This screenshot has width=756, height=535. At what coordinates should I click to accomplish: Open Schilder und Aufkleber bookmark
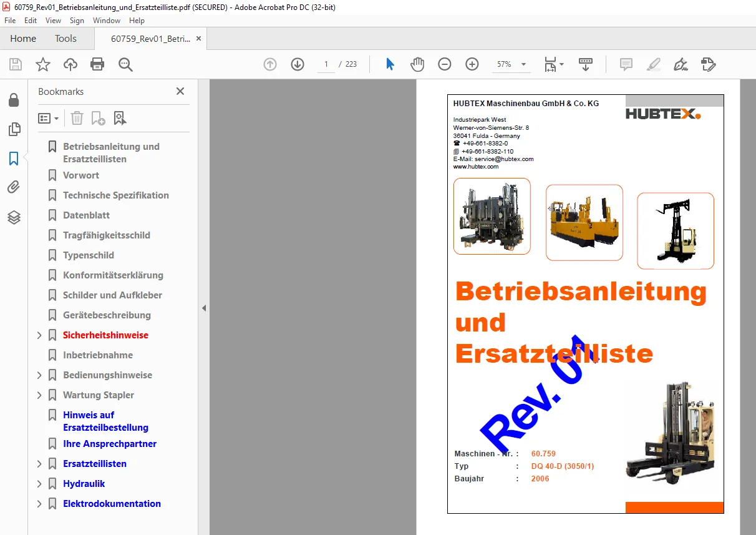[x=112, y=295]
